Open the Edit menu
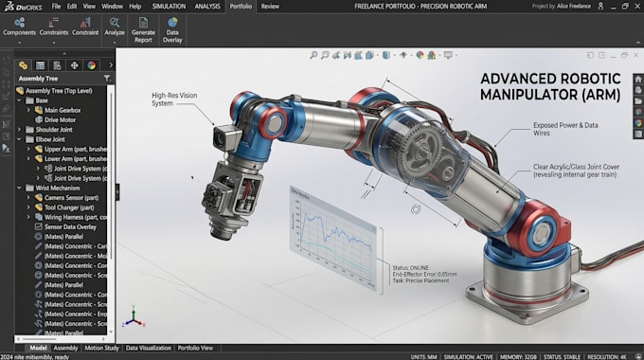This screenshot has width=644, height=360. [72, 7]
